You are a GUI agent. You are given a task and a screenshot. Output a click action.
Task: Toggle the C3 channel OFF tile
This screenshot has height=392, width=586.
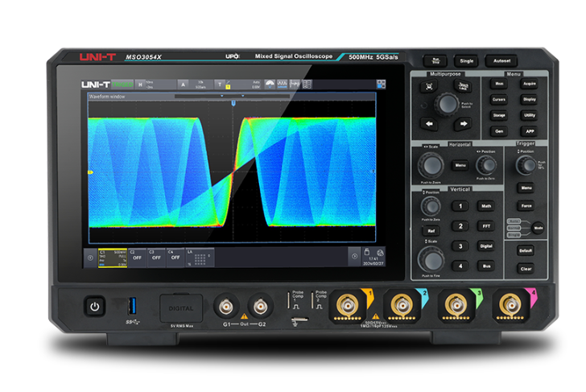155,256
